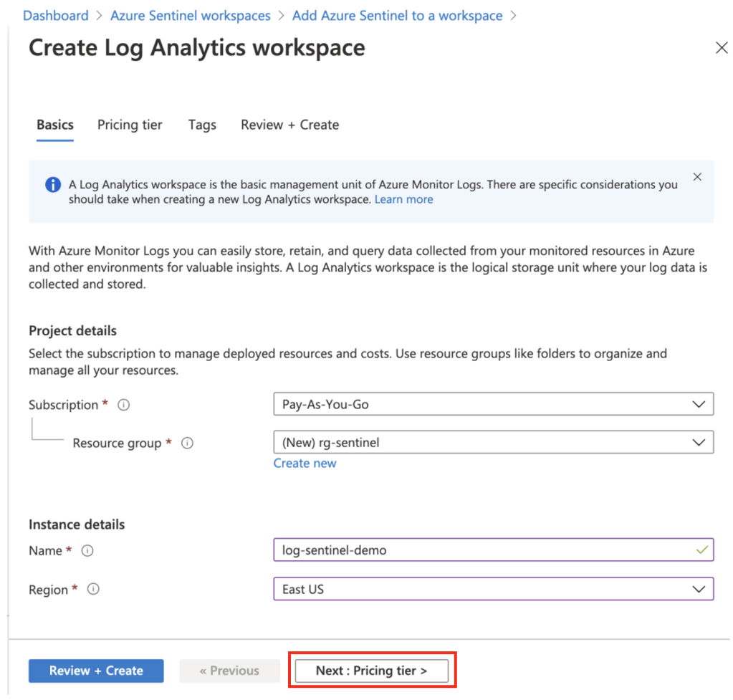Close the Create Log Analytics workspace pane
The image size is (733, 700).
click(x=722, y=48)
